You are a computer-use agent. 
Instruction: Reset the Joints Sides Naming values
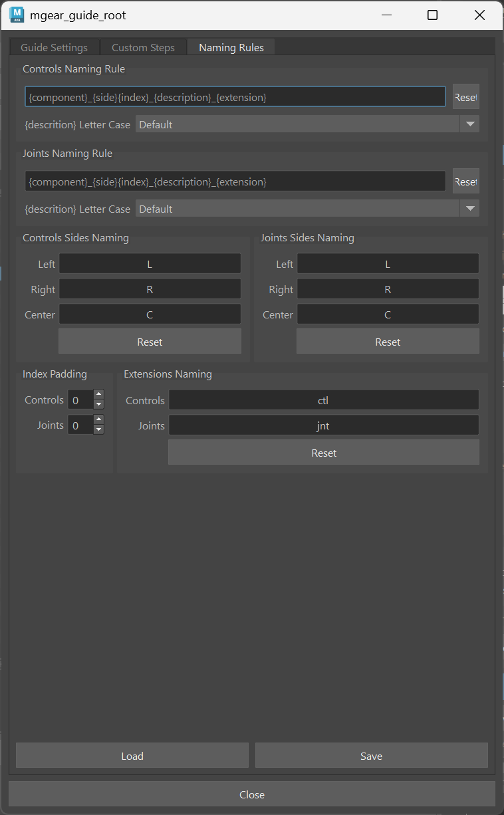click(388, 342)
